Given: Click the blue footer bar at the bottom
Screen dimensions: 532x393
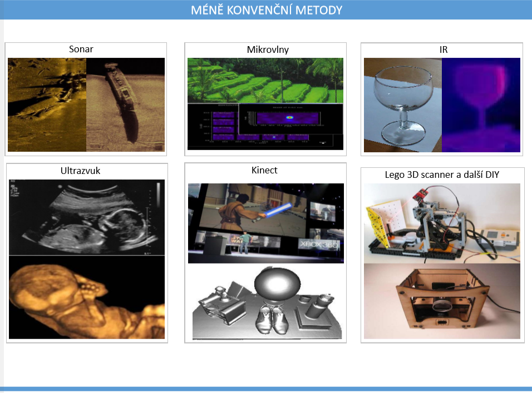Looking at the screenshot, I should click(x=266, y=389).
